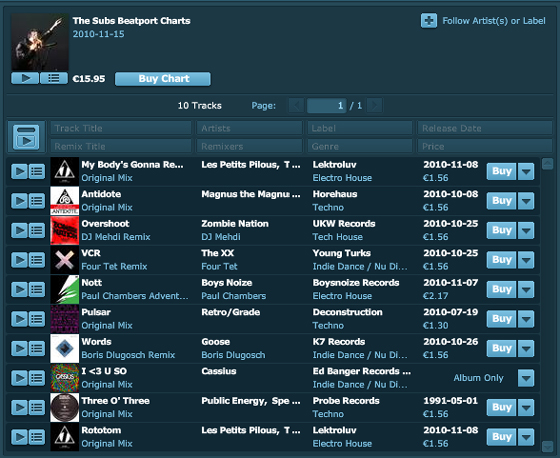The height and width of the screenshot is (458, 560).
Task: Buy the Pulsar track
Action: (x=501, y=319)
